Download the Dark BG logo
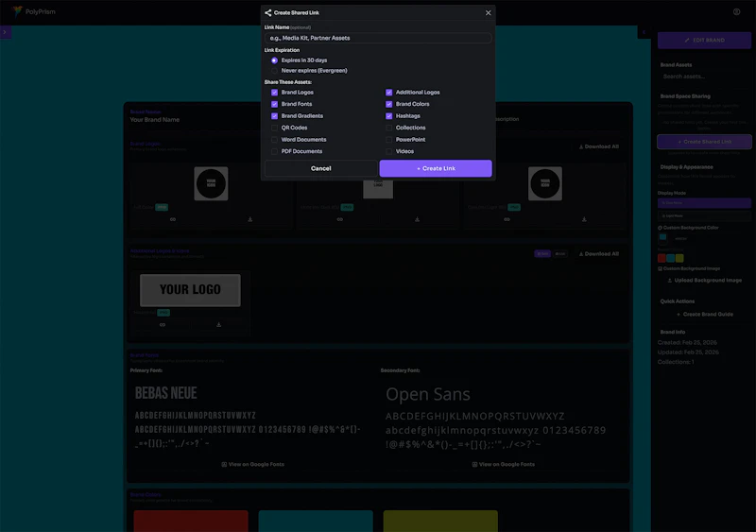This screenshot has height=532, width=756. pos(417,219)
